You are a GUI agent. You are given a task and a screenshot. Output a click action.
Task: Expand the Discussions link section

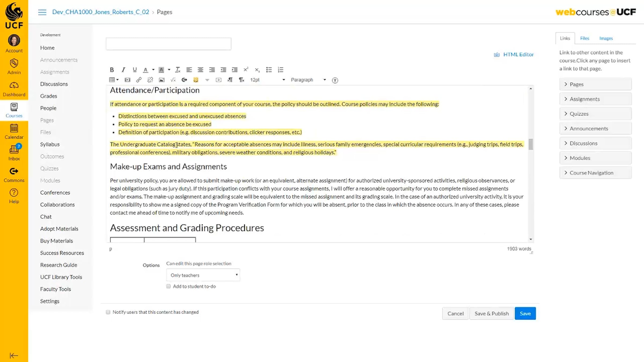pos(595,143)
